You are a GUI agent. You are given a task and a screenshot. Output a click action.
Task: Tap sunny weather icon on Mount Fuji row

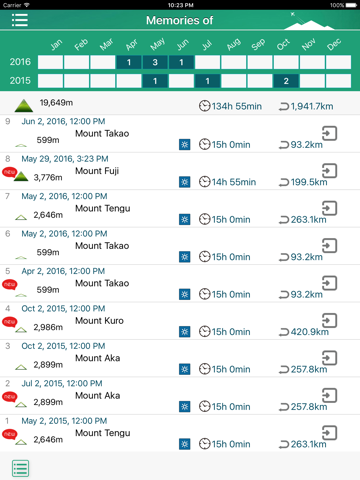tap(184, 182)
